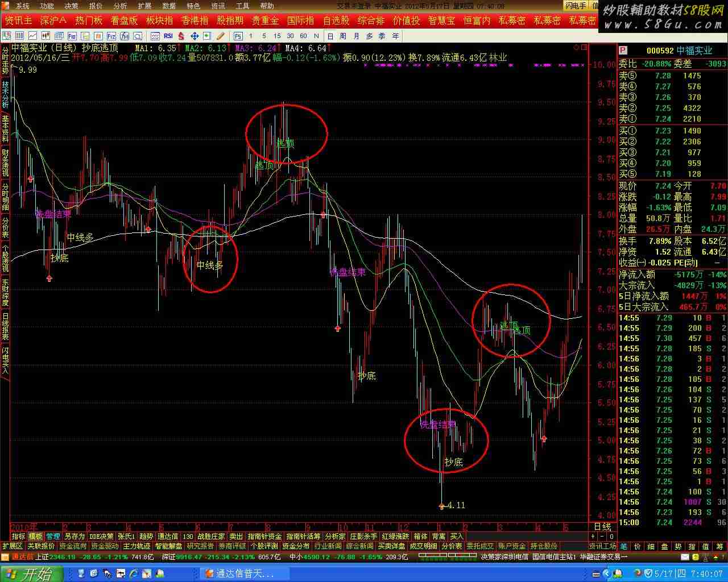Click the 闪电手 button at top right
Image resolution: width=728 pixels, height=582 pixels.
tap(576, 6)
